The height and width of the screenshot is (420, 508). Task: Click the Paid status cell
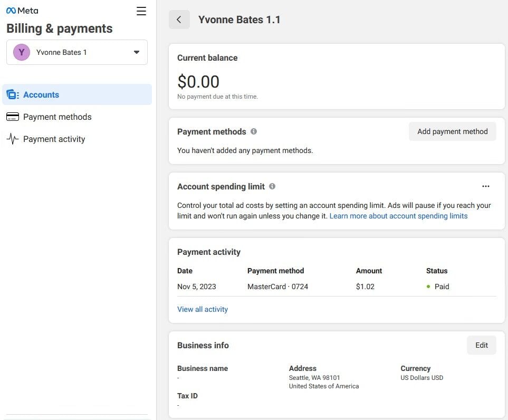[x=438, y=287]
